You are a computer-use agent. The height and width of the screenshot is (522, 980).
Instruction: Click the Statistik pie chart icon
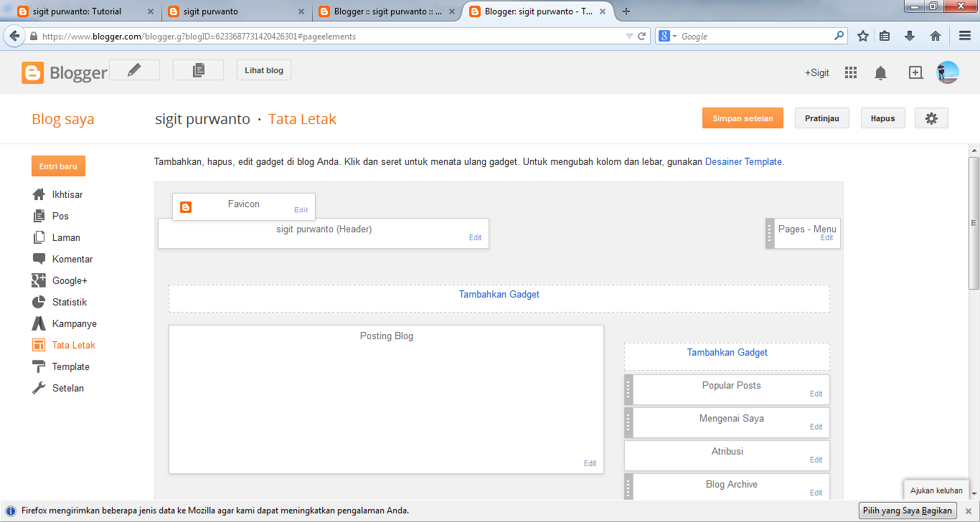39,302
